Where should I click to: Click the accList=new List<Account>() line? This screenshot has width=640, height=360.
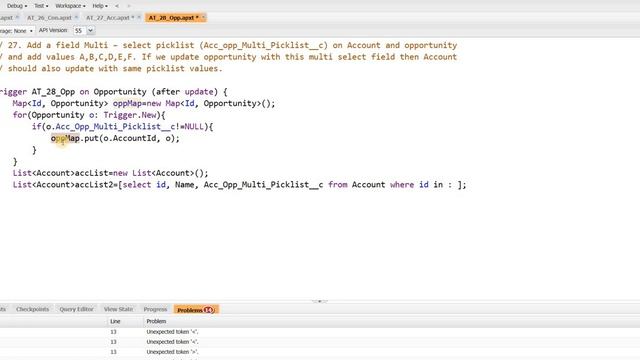110,173
